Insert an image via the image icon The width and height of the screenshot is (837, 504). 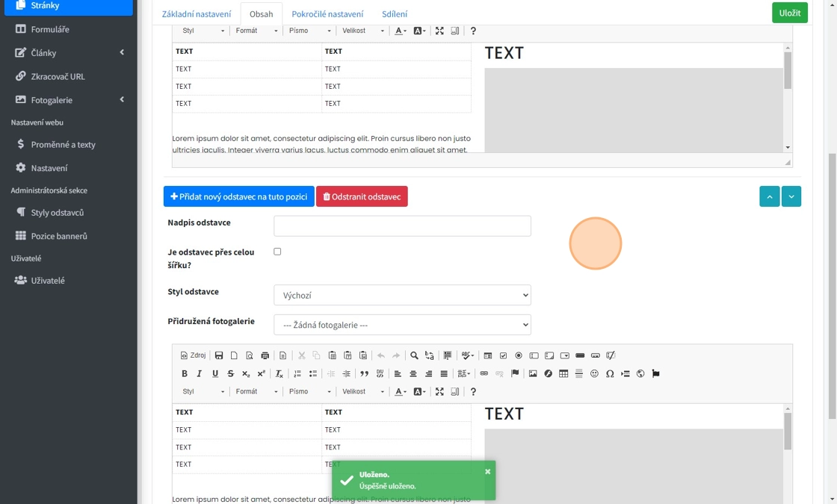coord(533,373)
